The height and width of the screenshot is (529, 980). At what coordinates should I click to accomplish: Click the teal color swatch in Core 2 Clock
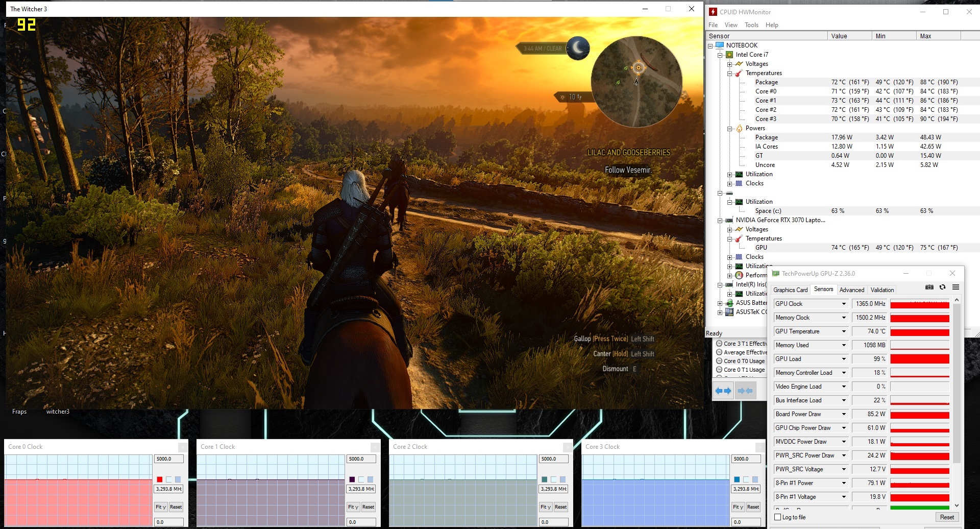[545, 479]
